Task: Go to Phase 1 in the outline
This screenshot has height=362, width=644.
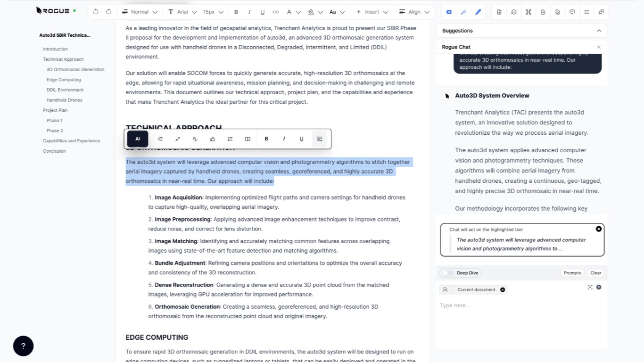Action: pyautogui.click(x=55, y=121)
